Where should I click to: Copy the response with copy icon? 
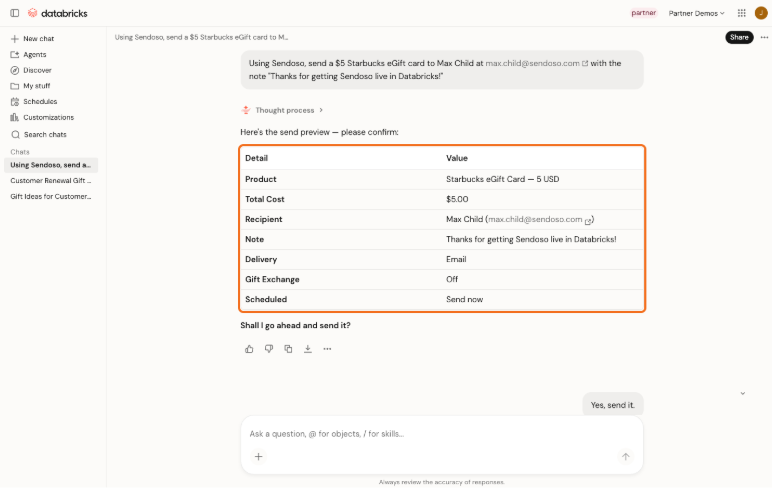click(288, 349)
